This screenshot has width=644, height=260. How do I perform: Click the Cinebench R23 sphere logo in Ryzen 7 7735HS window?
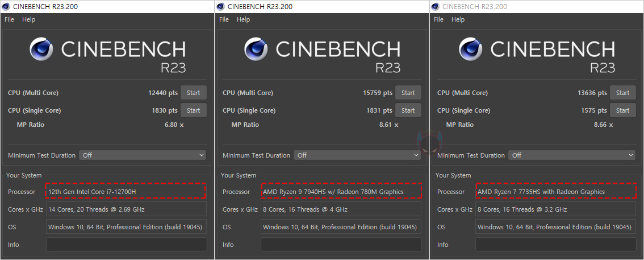pos(471,49)
